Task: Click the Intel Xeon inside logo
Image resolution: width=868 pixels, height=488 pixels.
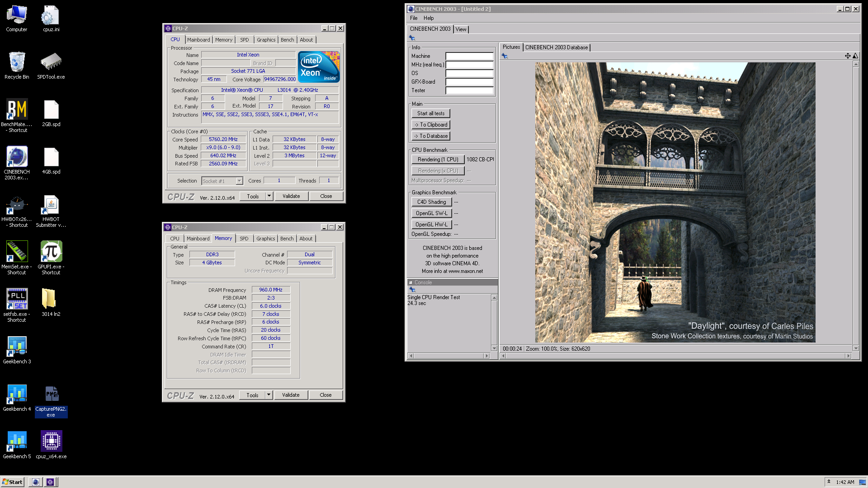Action: (319, 66)
